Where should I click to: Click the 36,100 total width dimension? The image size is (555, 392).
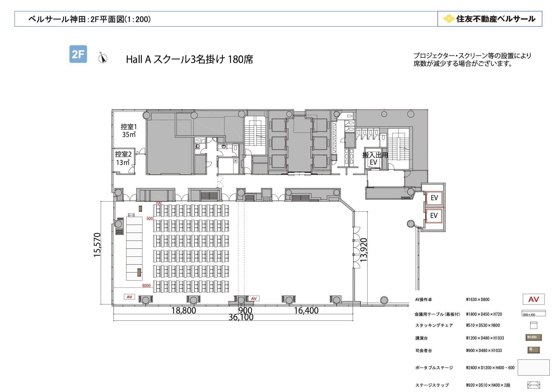click(241, 317)
